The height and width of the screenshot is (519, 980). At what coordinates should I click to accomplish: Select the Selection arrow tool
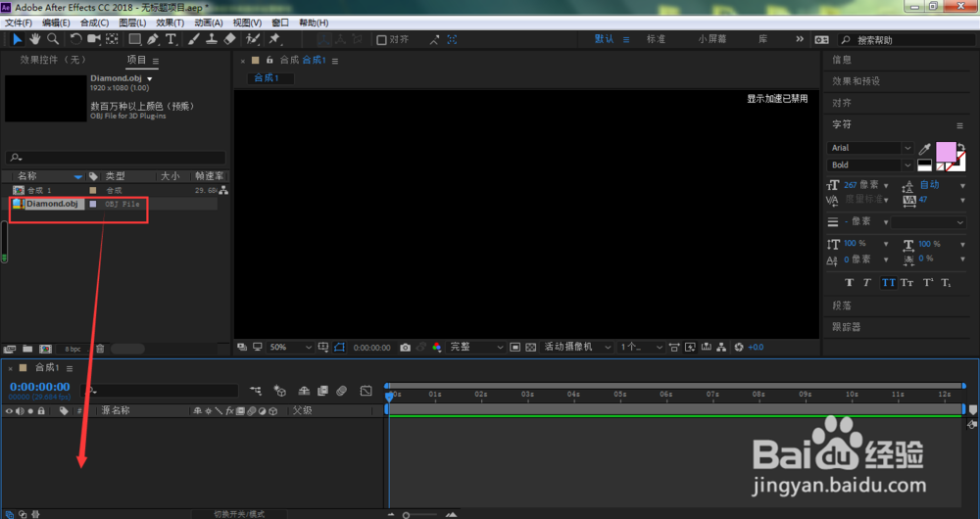[x=17, y=39]
